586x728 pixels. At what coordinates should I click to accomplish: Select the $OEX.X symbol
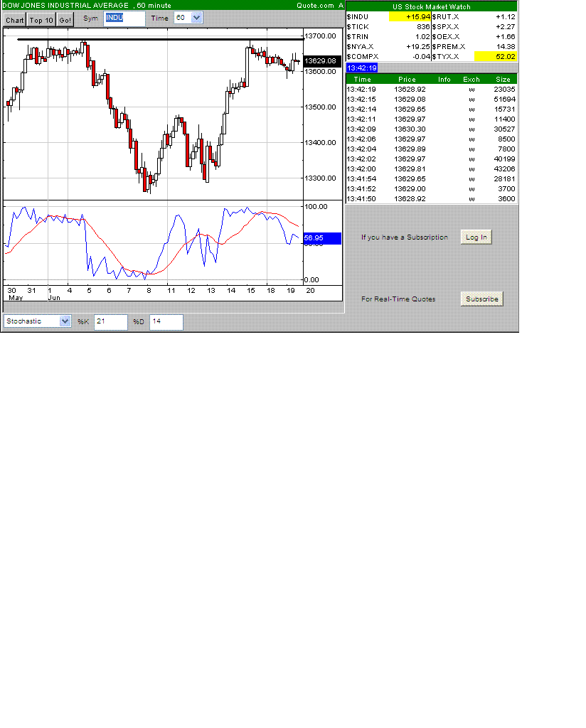[446, 37]
